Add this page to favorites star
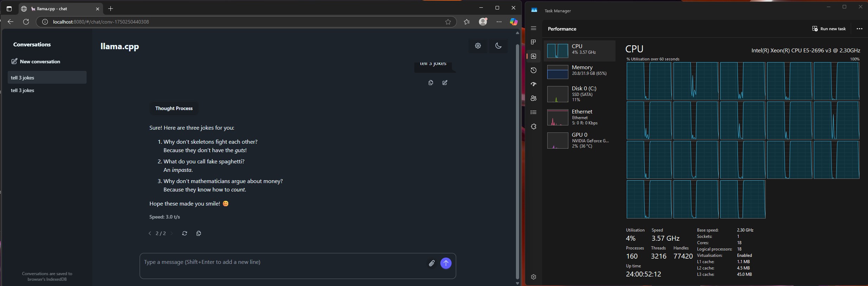868x286 pixels. 448,22
